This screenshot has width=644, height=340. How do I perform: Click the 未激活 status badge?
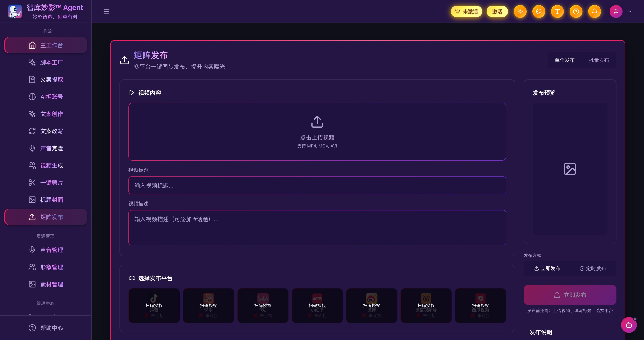tap(466, 11)
